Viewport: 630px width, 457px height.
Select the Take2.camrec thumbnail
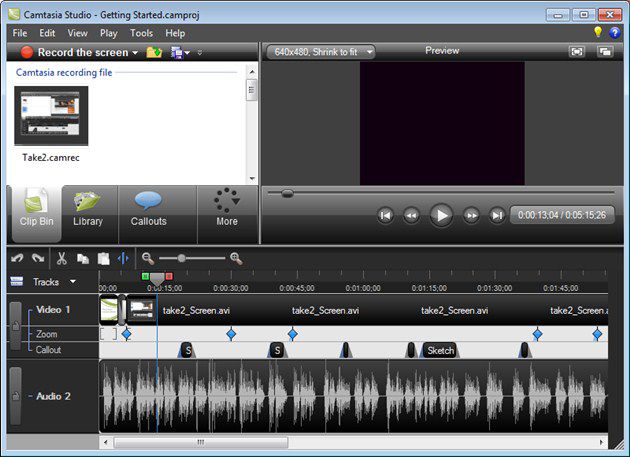(51, 116)
